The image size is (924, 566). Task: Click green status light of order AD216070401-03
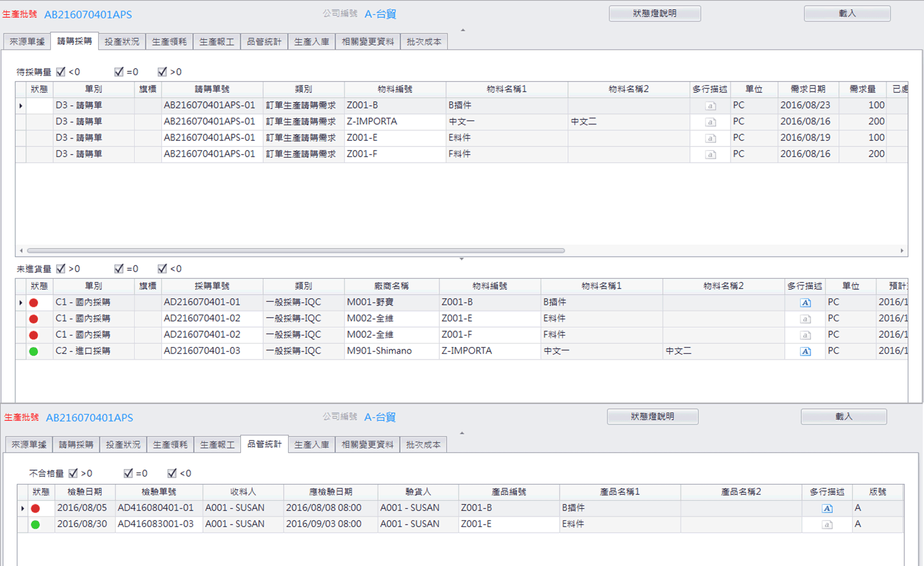pos(34,351)
